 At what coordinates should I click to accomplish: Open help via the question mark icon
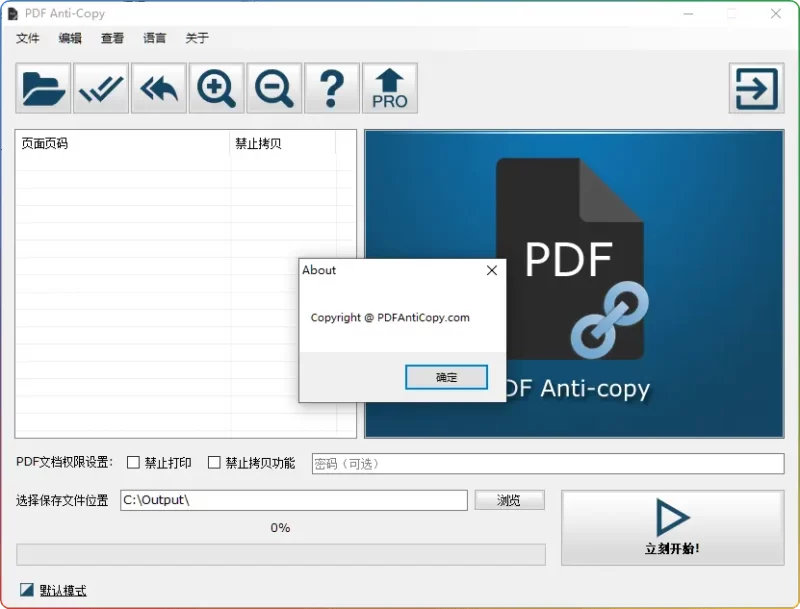tap(332, 88)
